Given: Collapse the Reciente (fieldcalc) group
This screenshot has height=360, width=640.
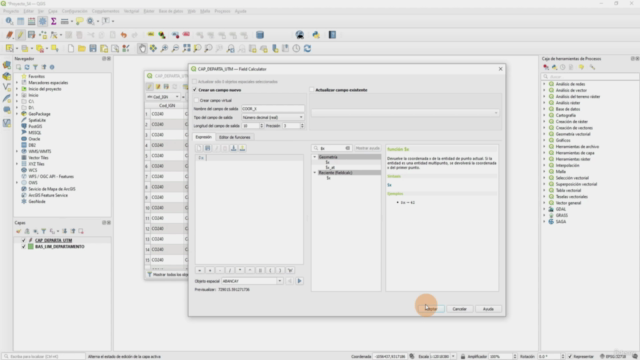Looking at the screenshot, I should (315, 173).
